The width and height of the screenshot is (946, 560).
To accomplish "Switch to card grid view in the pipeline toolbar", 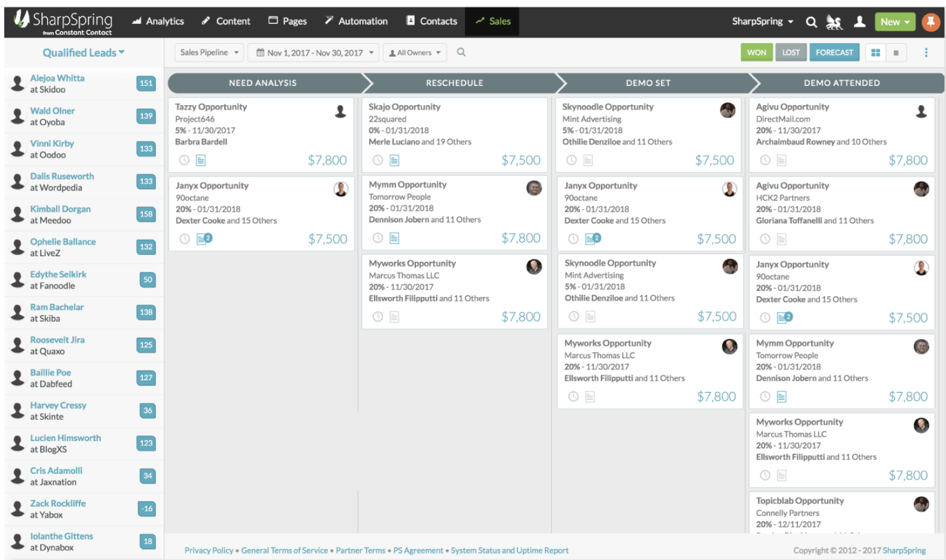I will 875,52.
